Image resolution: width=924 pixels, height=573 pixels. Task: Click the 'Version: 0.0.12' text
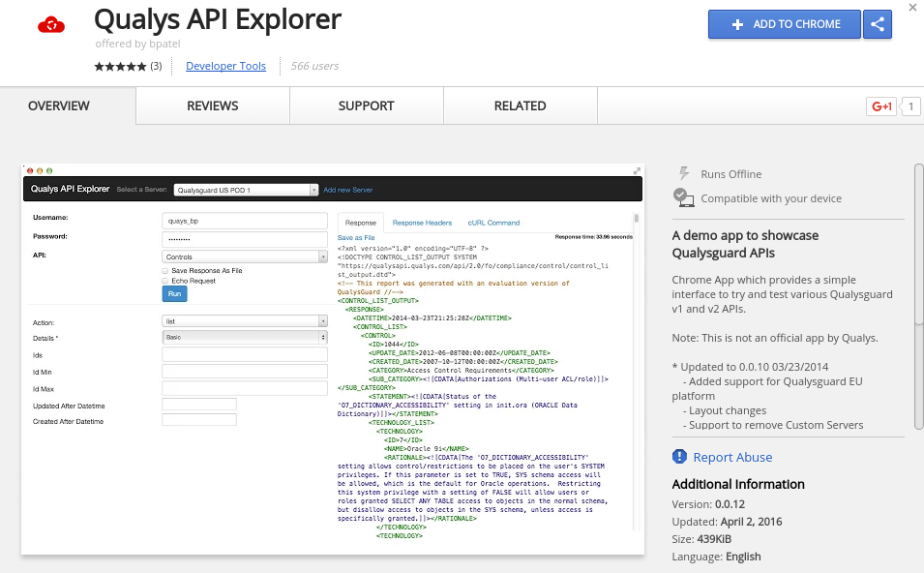(x=708, y=504)
